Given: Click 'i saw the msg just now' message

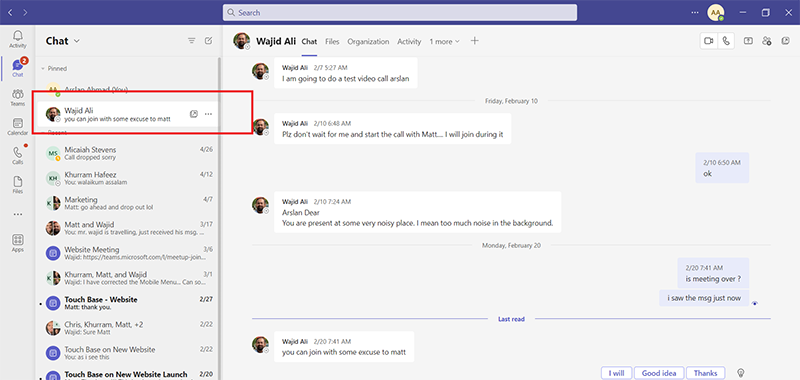Looking at the screenshot, I should (x=704, y=298).
